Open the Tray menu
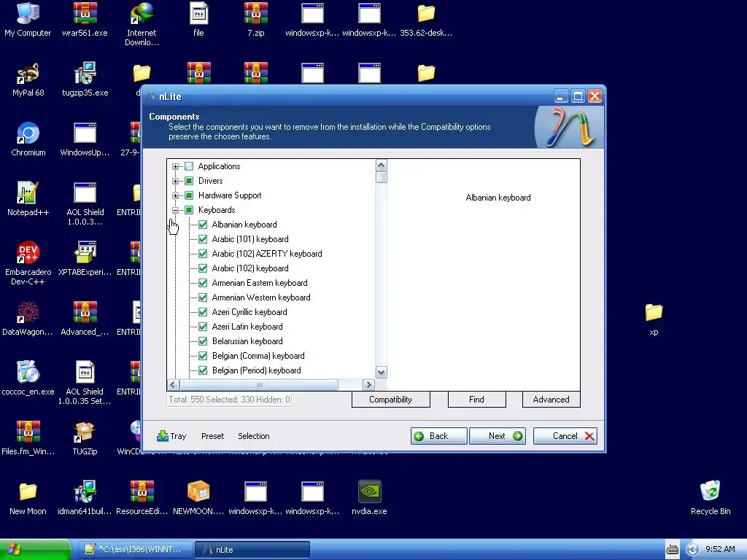The height and width of the screenshot is (560, 747). pyautogui.click(x=171, y=436)
